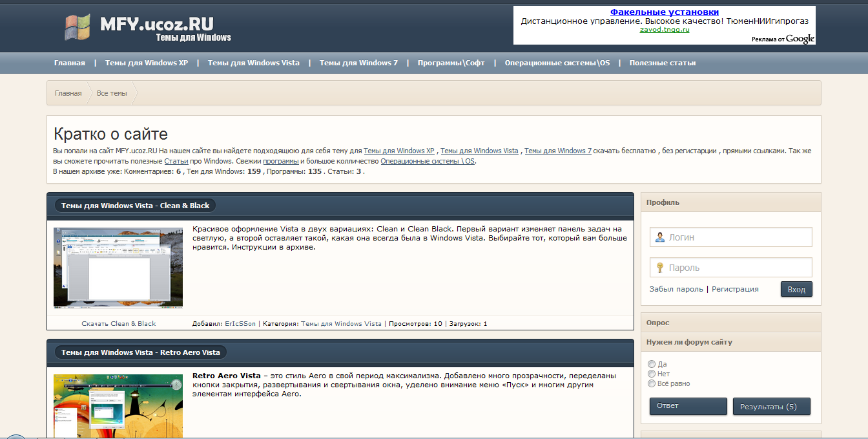Click the Пароль input field
The height and width of the screenshot is (439, 868).
pyautogui.click(x=731, y=268)
